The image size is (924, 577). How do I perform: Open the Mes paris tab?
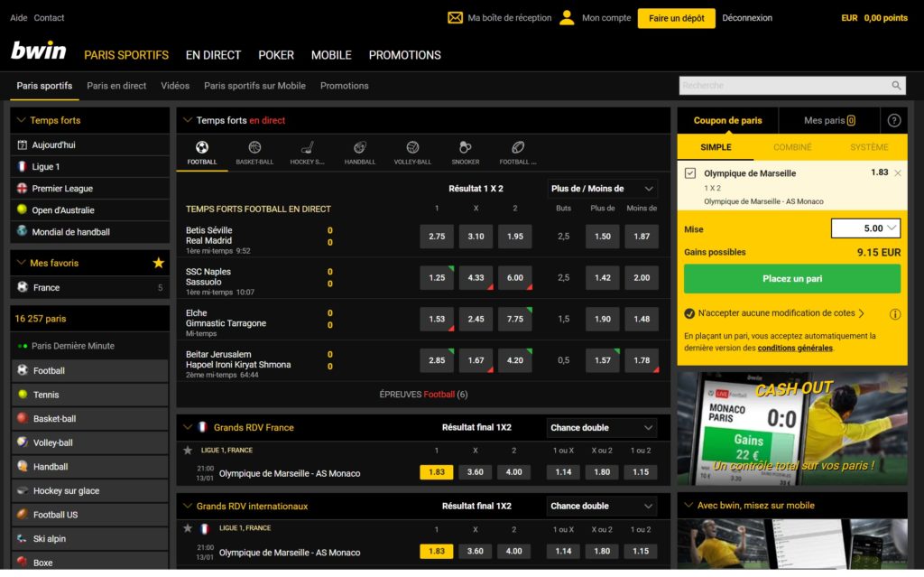[829, 120]
